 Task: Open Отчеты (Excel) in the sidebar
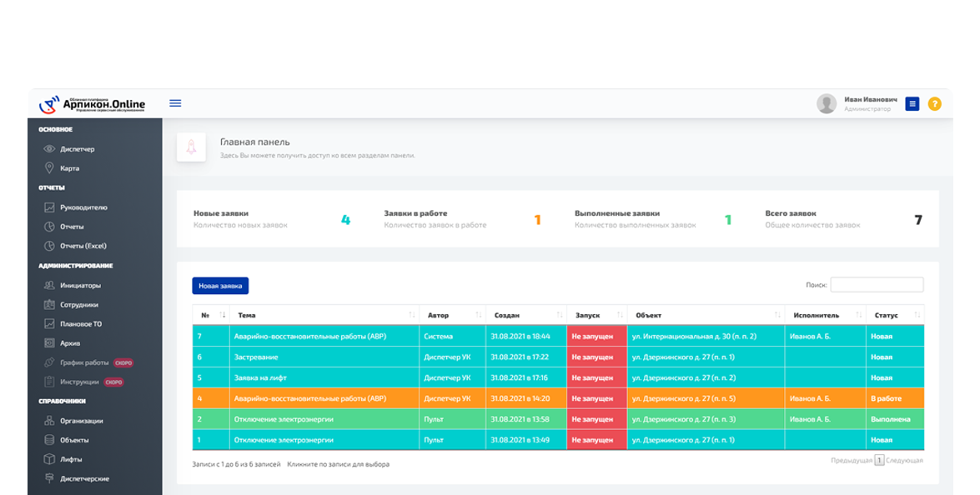point(75,245)
